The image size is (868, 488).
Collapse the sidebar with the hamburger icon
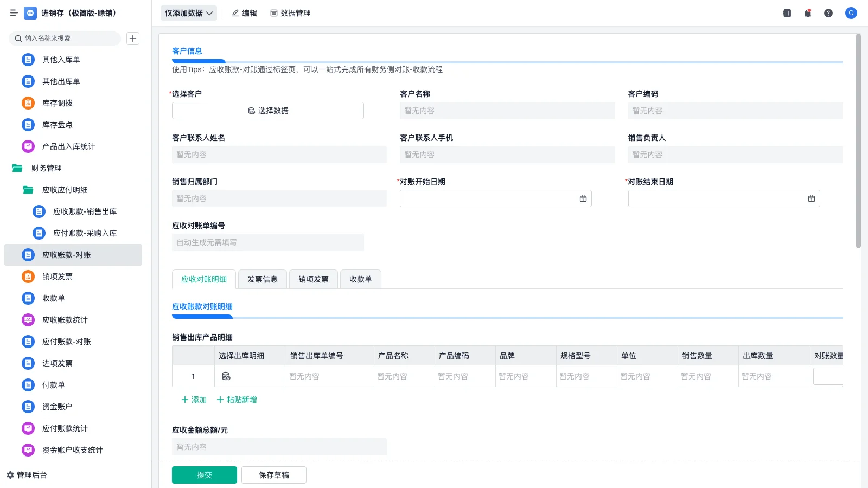14,13
